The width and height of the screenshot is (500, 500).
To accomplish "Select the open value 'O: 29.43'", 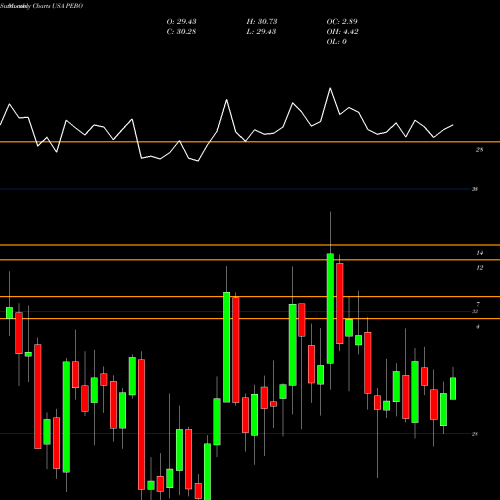I will point(181,21).
